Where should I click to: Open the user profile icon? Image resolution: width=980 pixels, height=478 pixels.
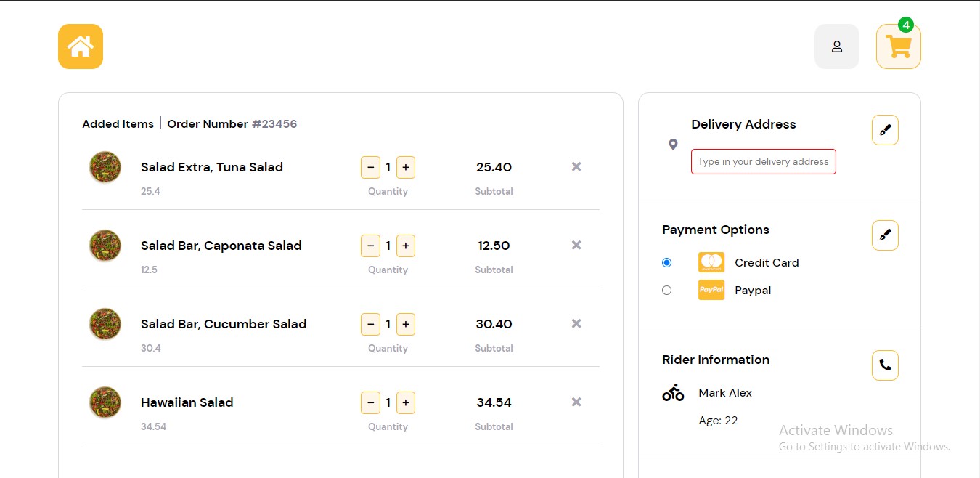pyautogui.click(x=836, y=46)
